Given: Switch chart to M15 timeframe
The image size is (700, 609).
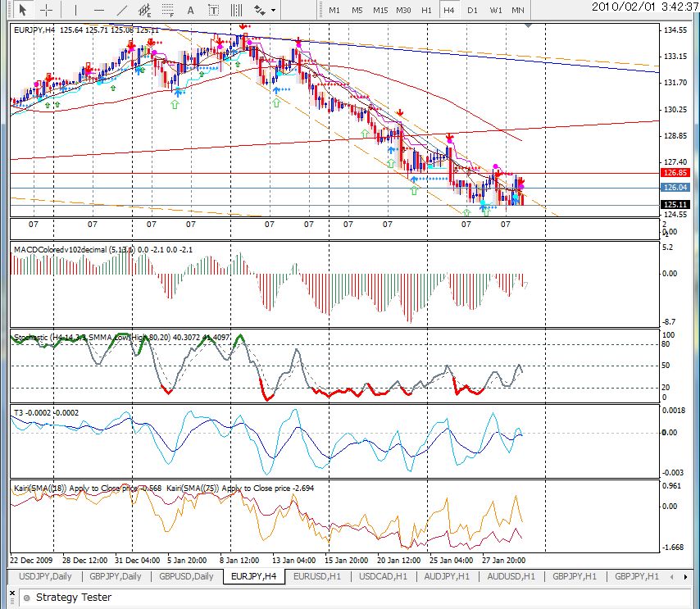Looking at the screenshot, I should click(x=380, y=10).
